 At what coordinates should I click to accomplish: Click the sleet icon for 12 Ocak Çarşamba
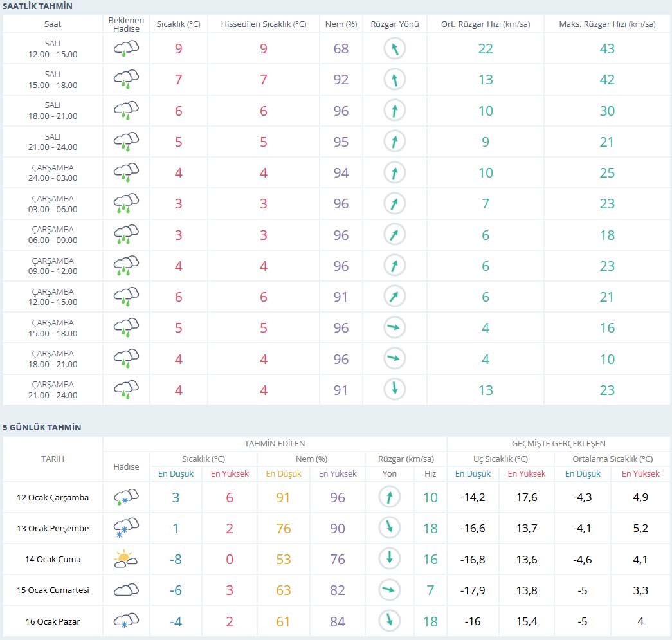tap(126, 498)
